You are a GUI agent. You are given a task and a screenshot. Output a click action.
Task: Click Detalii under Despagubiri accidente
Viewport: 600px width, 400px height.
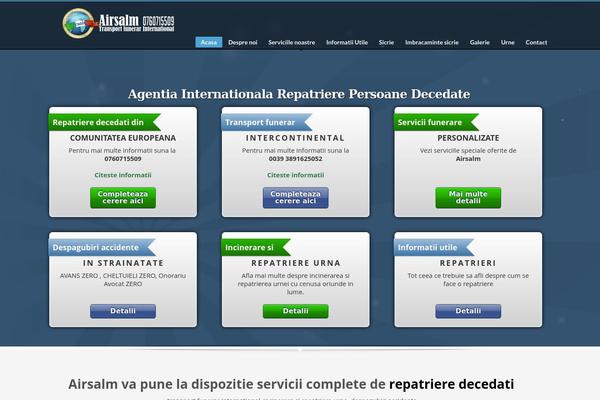coord(123,311)
